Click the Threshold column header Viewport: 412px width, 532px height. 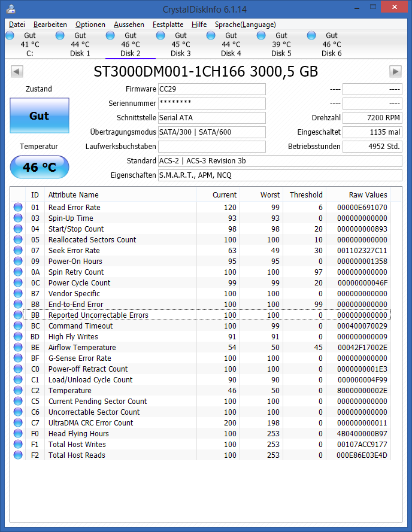[x=305, y=194]
